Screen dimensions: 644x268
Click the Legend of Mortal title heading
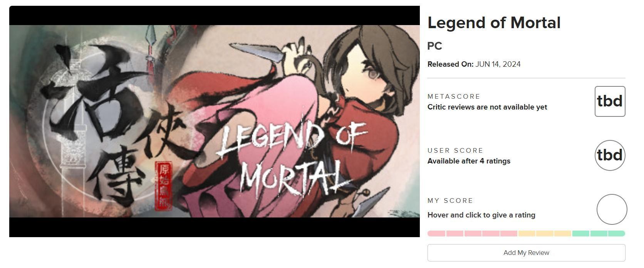(494, 23)
